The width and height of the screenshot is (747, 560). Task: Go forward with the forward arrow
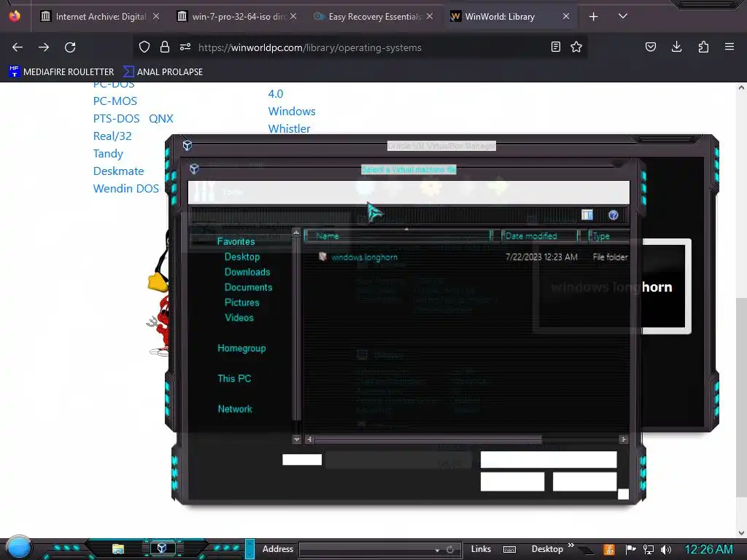point(44,47)
